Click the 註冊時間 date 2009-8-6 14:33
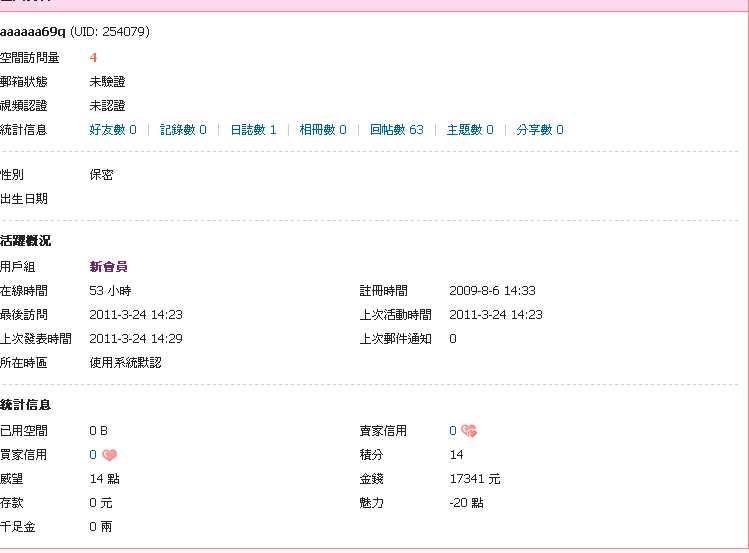The image size is (749, 553). 492,291
